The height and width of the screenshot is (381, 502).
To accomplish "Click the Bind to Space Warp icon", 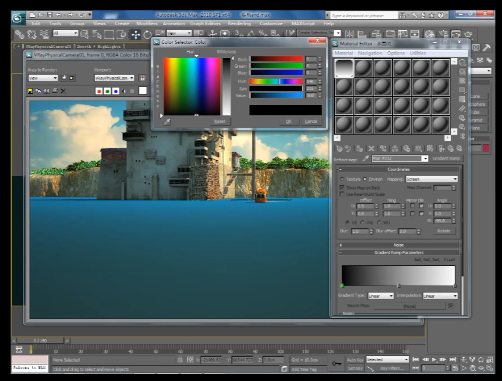I will click(44, 34).
